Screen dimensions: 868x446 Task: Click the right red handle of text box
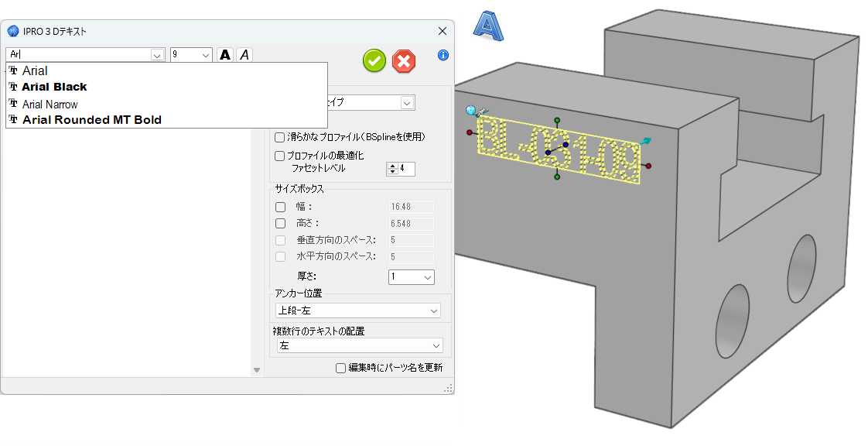click(x=649, y=166)
